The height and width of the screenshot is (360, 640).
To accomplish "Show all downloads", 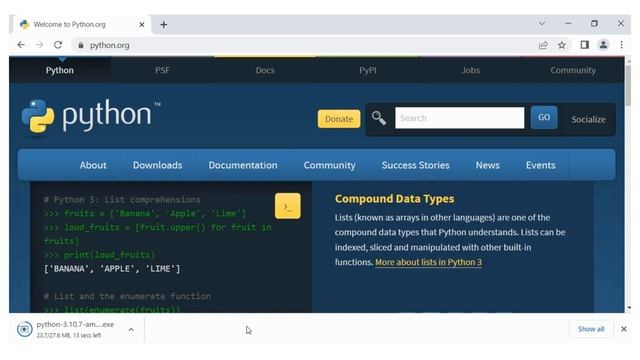I will [x=591, y=329].
